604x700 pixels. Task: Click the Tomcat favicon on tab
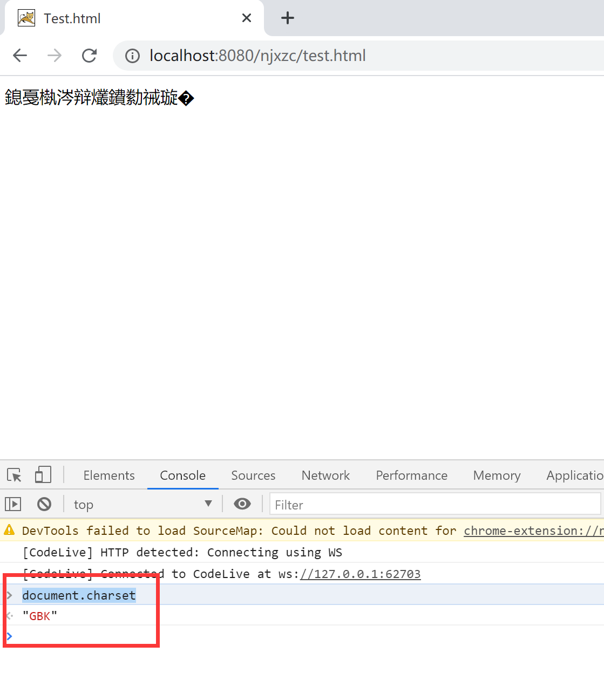26,18
